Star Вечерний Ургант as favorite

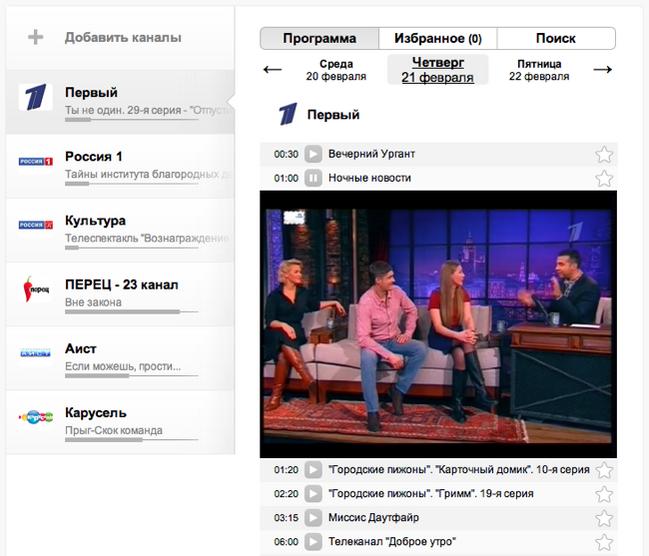click(604, 154)
